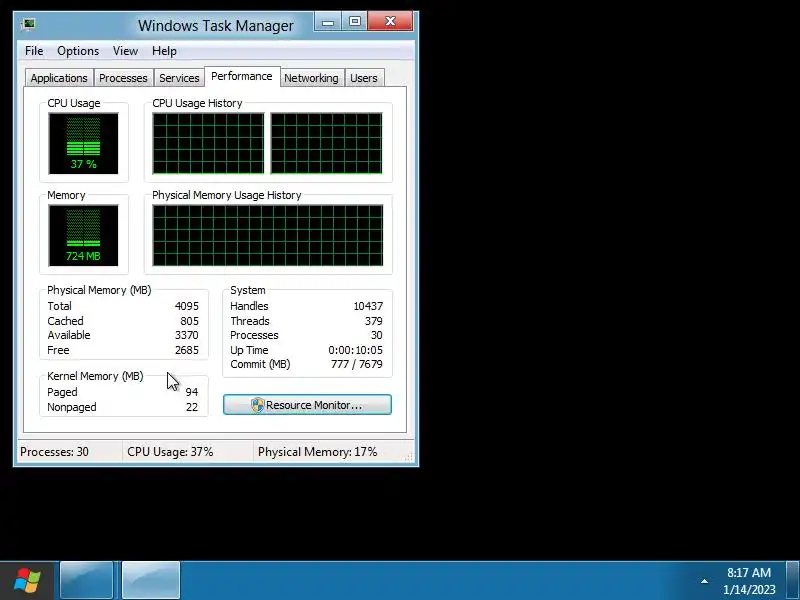Click the Total value 4095
The height and width of the screenshot is (600, 800).
(187, 306)
